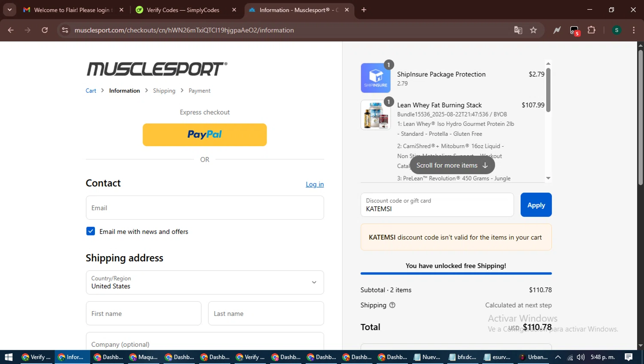
Task: Open site information icon in address bar
Action: pyautogui.click(x=65, y=30)
